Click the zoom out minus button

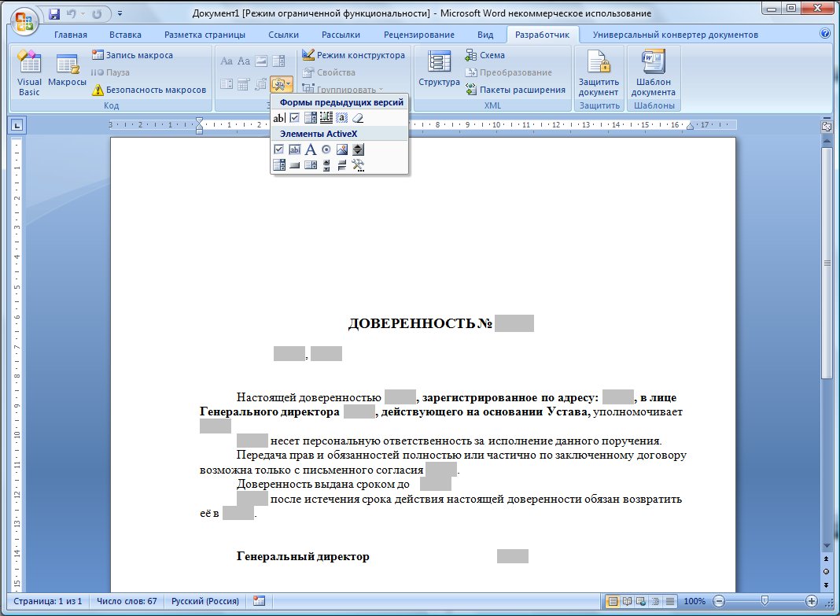click(720, 602)
